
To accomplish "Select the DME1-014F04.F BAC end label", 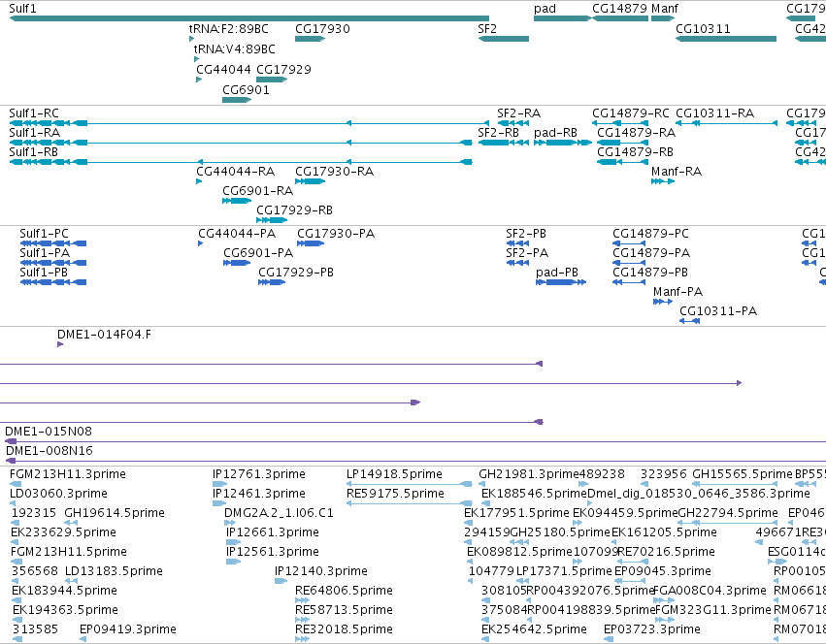I will [104, 335].
